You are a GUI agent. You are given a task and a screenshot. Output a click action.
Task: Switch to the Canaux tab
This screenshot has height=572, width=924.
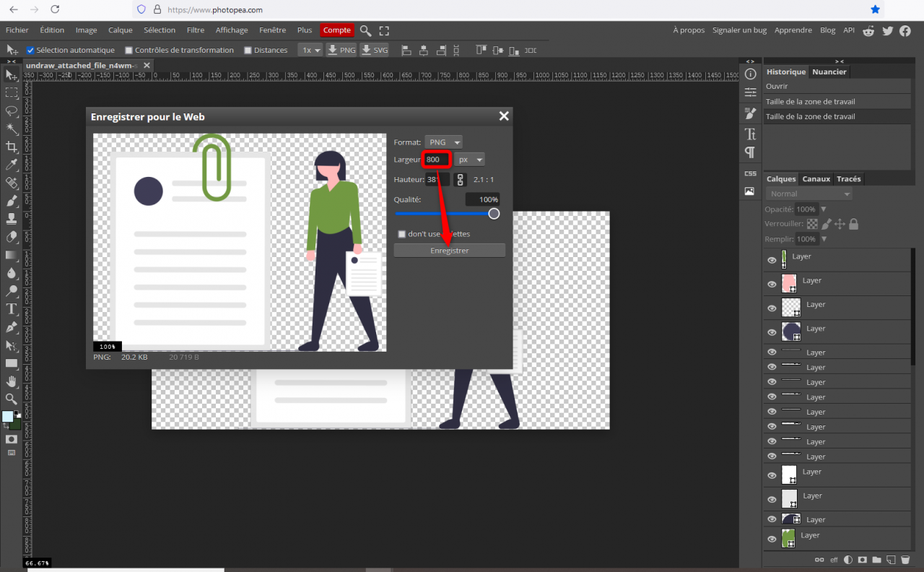coord(816,179)
